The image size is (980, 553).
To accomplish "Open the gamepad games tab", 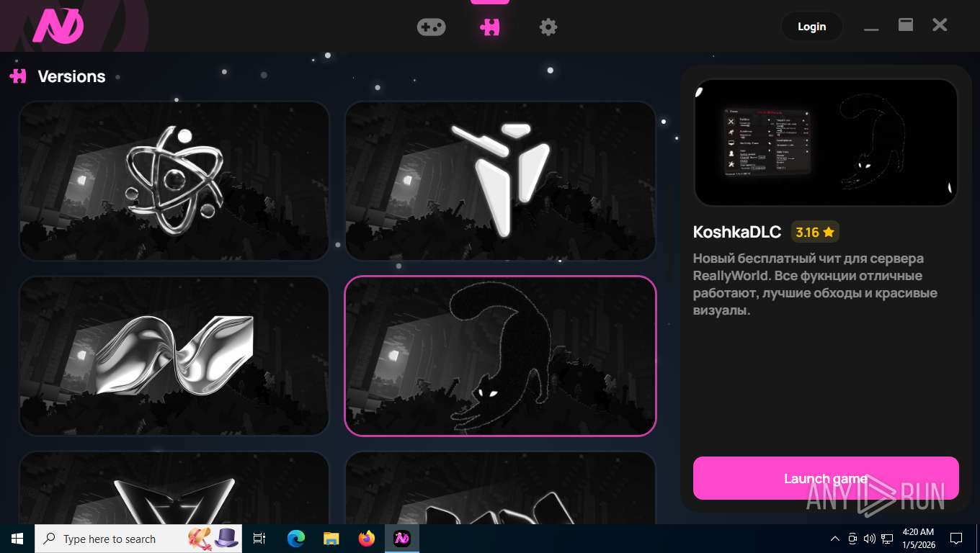I will [x=431, y=27].
